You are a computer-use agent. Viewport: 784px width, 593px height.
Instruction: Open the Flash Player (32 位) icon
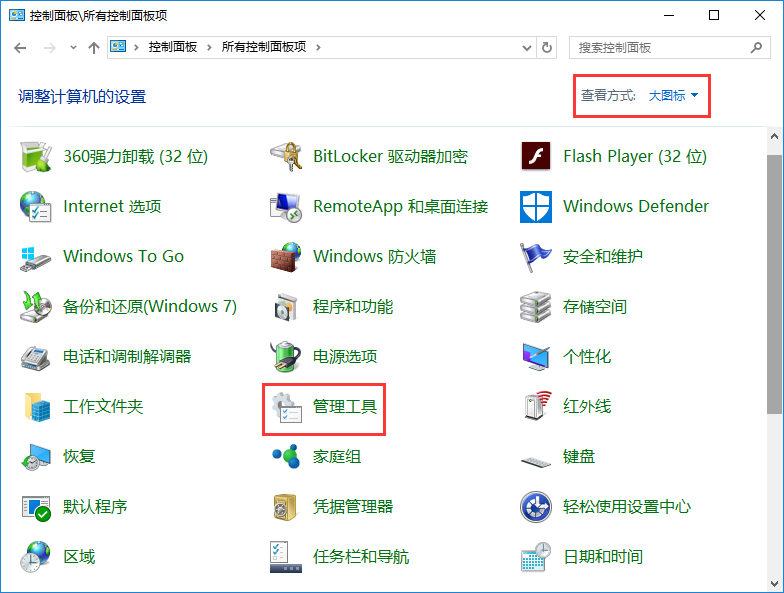[536, 157]
